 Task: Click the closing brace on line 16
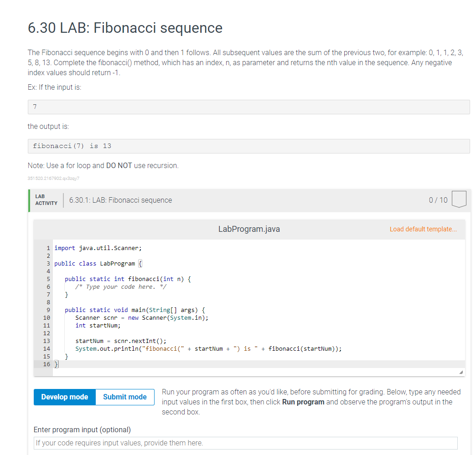tap(56, 364)
